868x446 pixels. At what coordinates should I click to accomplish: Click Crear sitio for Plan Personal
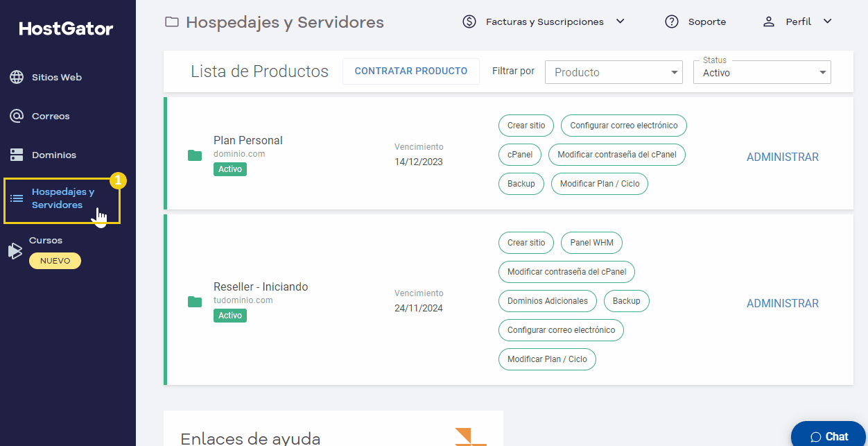click(x=526, y=126)
